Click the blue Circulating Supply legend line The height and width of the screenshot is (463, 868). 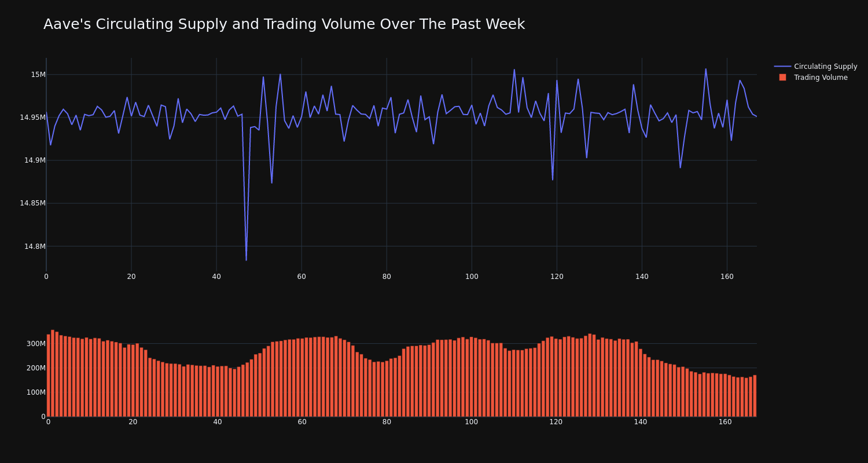point(782,67)
